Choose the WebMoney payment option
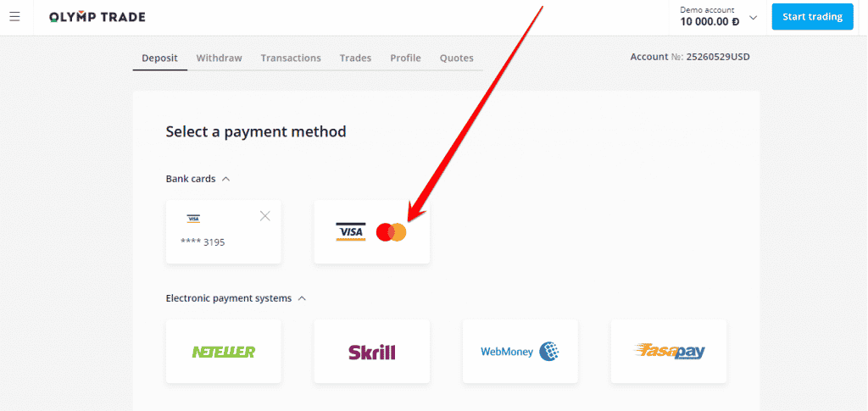 [x=520, y=352]
